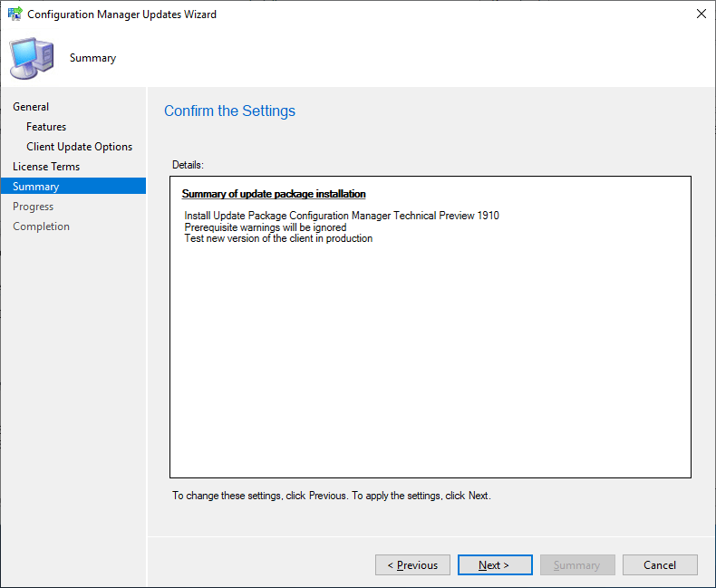Click the 'Confirm the Settings' heading

229,111
